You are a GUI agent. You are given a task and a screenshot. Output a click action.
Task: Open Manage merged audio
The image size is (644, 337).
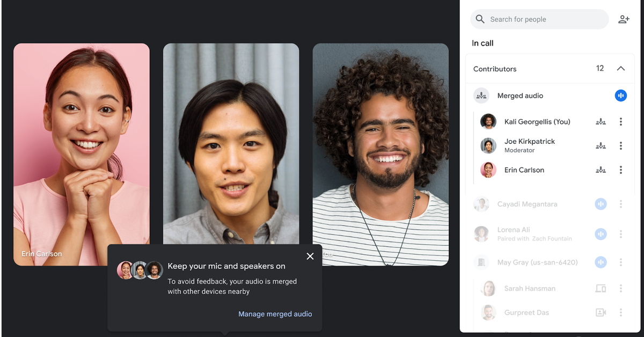(x=275, y=314)
